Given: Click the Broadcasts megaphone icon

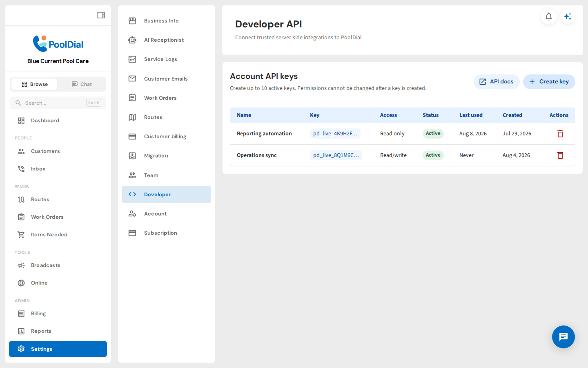Looking at the screenshot, I should pos(21,265).
